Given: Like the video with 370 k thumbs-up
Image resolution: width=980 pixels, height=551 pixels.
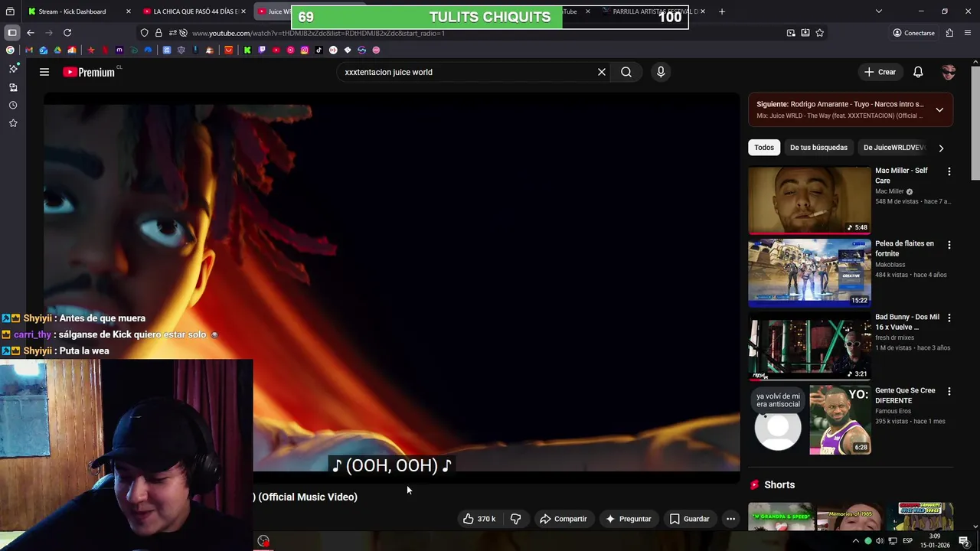Looking at the screenshot, I should (479, 519).
